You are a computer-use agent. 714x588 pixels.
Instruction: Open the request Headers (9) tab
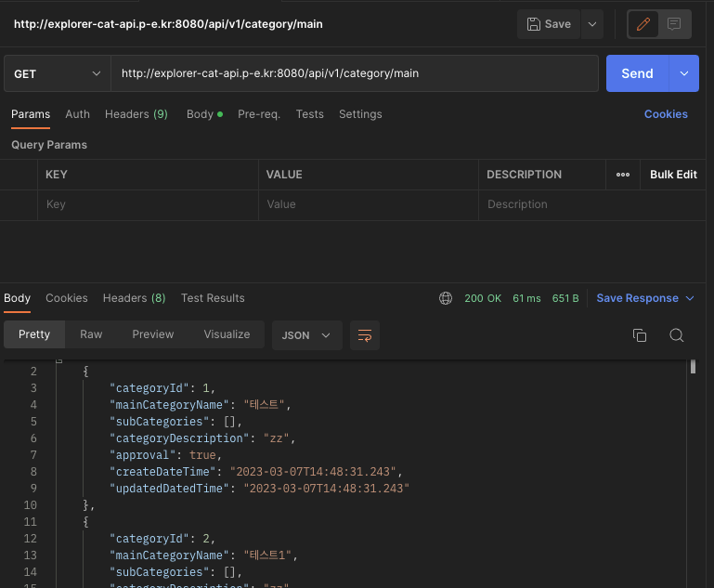point(136,114)
